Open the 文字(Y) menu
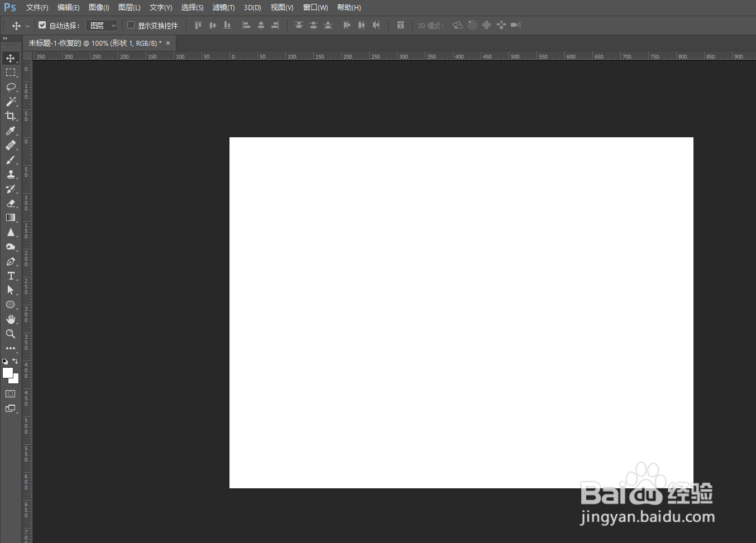Image resolution: width=756 pixels, height=543 pixels. (x=161, y=7)
